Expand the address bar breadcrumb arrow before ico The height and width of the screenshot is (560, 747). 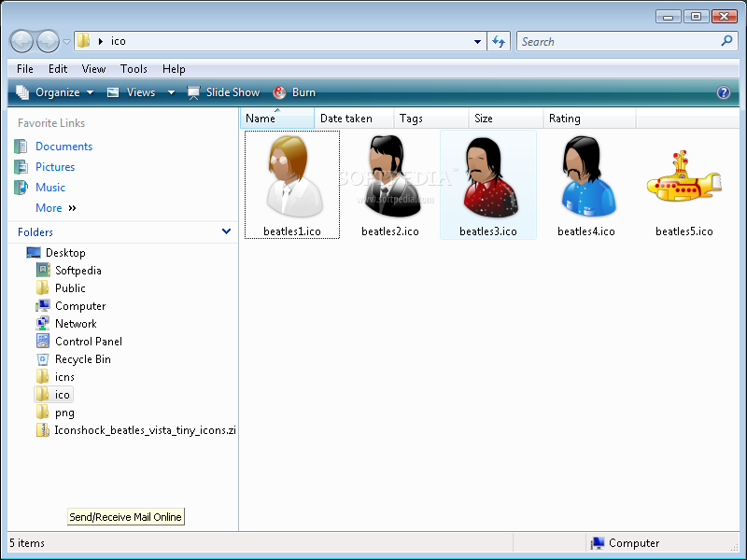101,41
